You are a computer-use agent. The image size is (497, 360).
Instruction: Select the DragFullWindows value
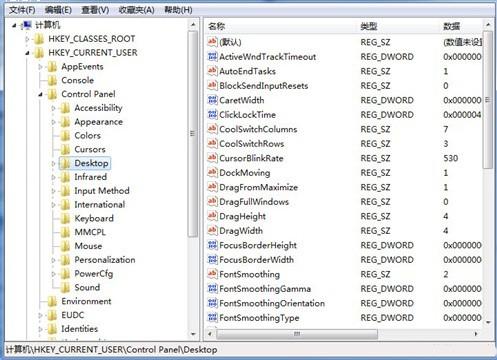[254, 202]
